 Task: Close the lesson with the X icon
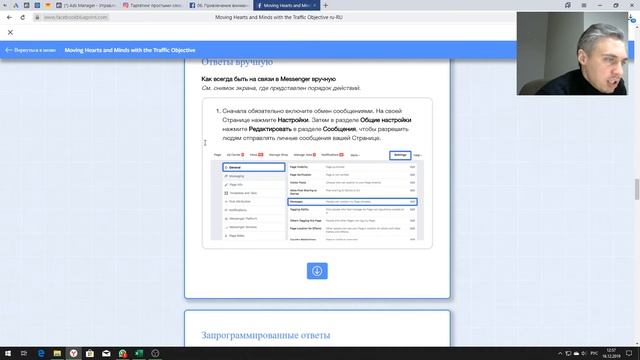coord(10,32)
